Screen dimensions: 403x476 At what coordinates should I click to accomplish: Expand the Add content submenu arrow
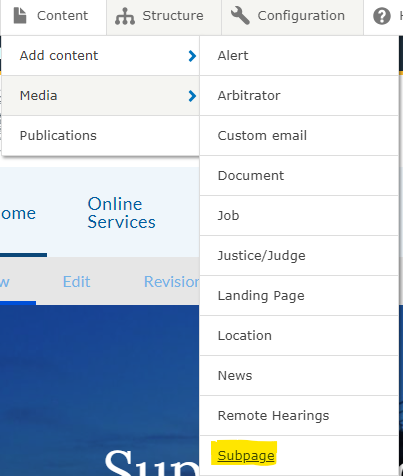(x=192, y=56)
